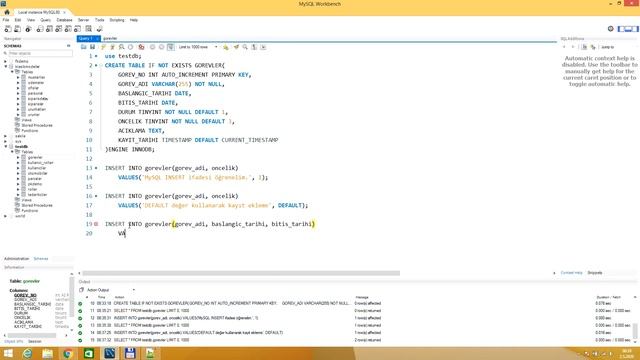Viewport: 640px width, 360px height.
Task: Open the Scripting menu
Action: click(x=117, y=20)
